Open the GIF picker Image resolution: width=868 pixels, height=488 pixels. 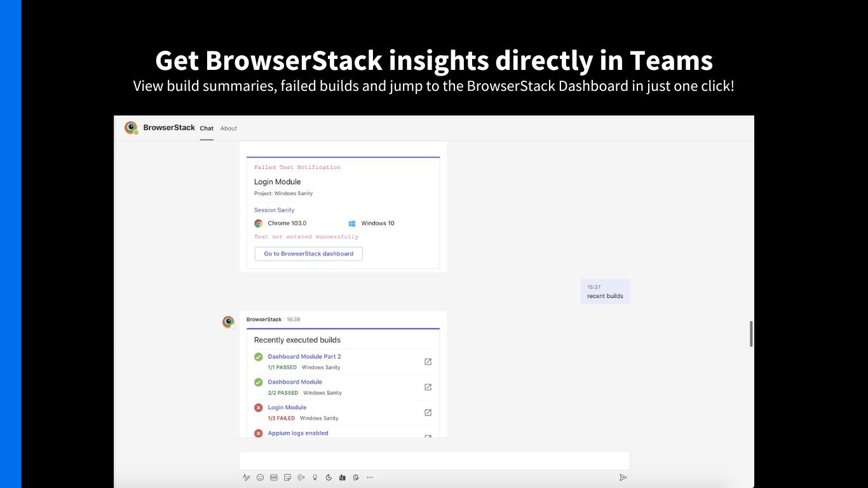tap(274, 477)
